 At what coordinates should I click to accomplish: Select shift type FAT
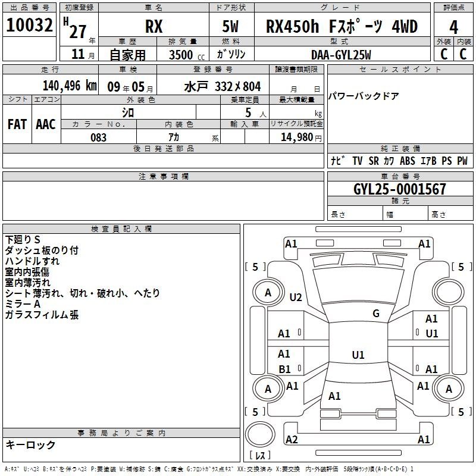[x=17, y=124]
